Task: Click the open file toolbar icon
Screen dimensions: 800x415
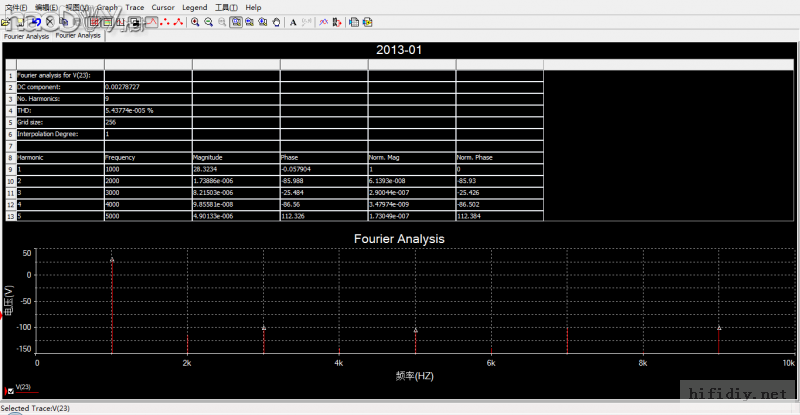Action: tap(6, 21)
